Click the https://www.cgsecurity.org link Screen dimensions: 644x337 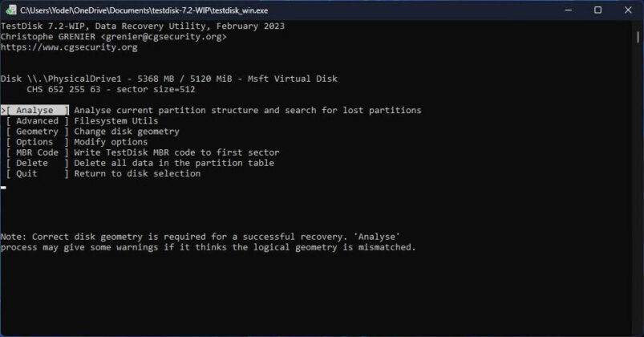click(69, 47)
